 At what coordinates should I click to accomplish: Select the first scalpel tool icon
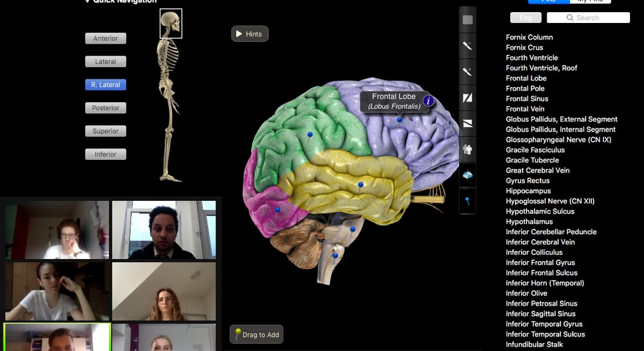click(x=467, y=46)
